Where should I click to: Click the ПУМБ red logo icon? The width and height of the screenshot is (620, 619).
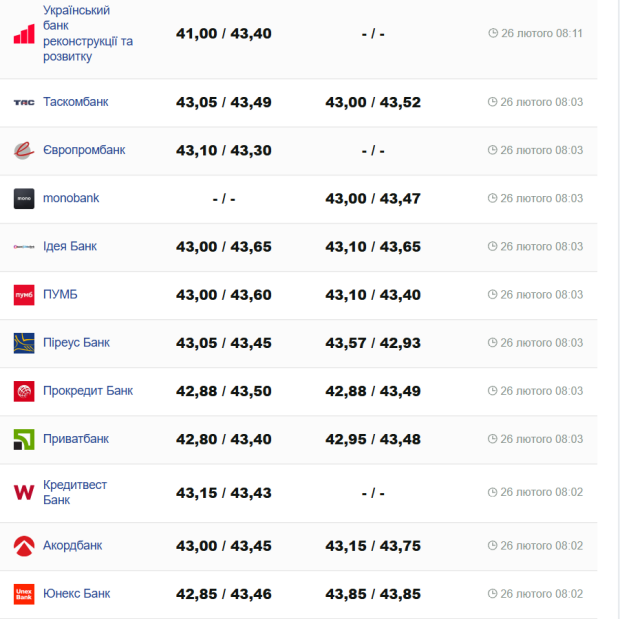point(24,295)
